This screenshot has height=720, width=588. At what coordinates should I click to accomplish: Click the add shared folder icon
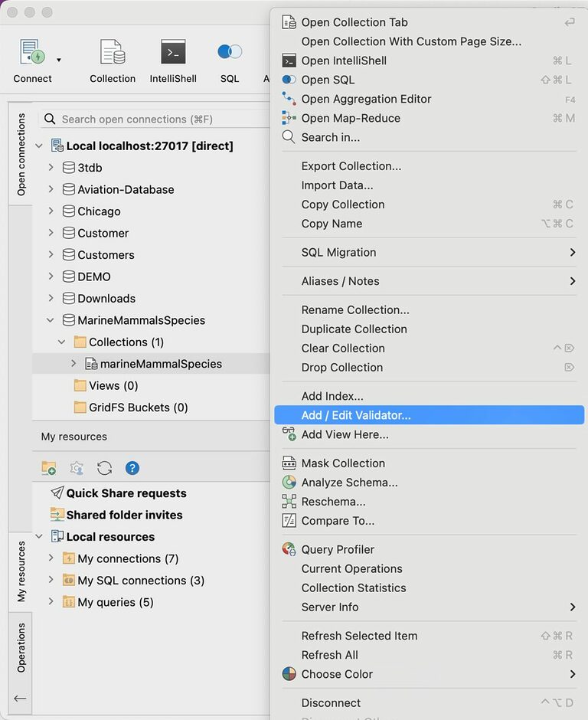pos(49,467)
